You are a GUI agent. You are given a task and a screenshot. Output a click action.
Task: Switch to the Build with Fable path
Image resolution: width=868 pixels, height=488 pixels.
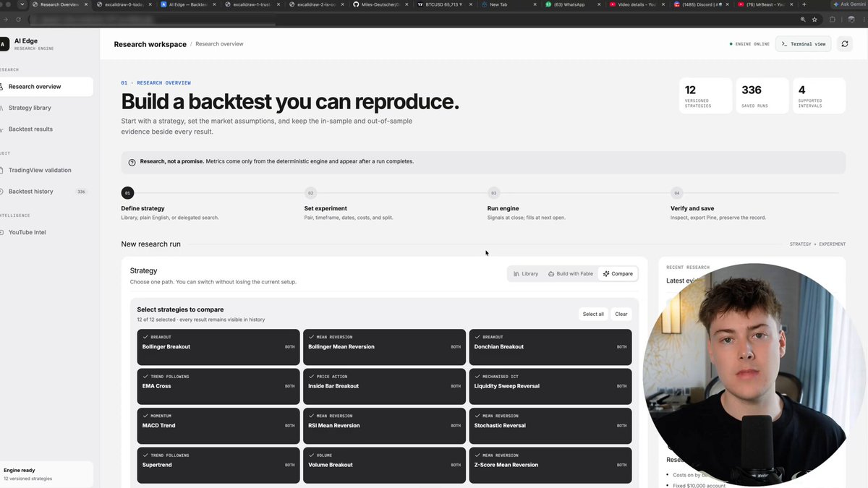[571, 274]
